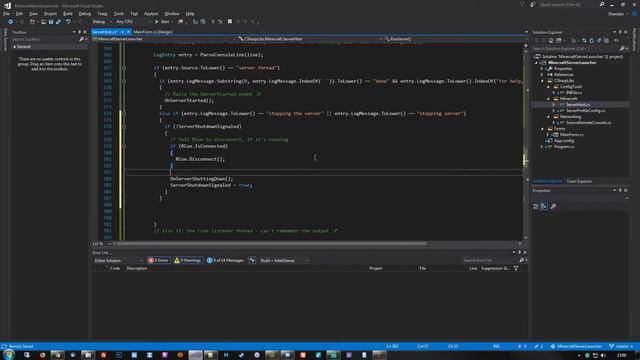Pin the ServerHost.cs tab
640x360 pixels.
pyautogui.click(x=122, y=32)
